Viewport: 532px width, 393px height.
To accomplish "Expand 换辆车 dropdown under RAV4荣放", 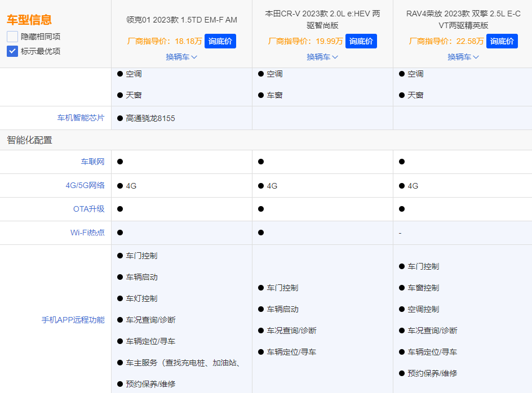I will pyautogui.click(x=462, y=57).
